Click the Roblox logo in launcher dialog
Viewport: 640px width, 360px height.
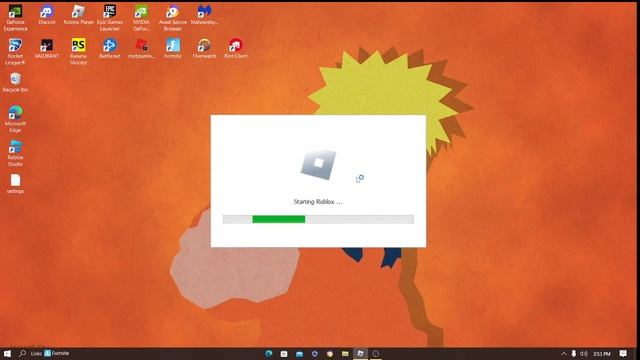tap(318, 164)
